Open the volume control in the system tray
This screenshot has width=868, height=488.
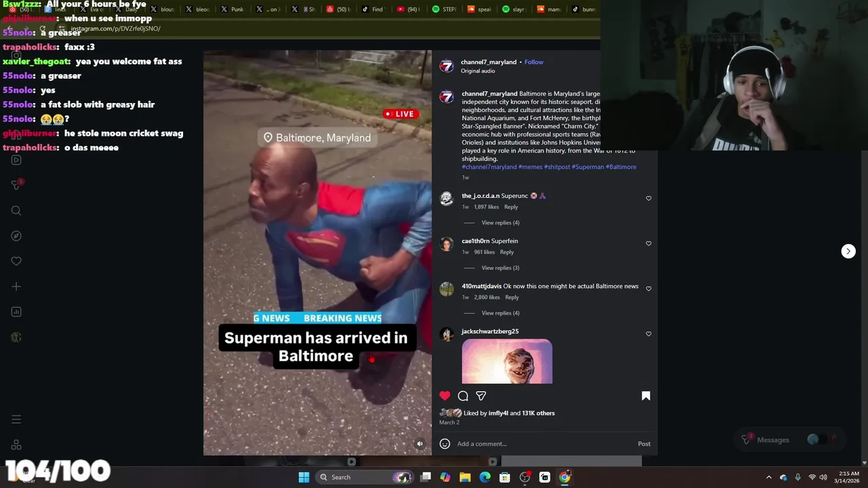[x=823, y=477]
